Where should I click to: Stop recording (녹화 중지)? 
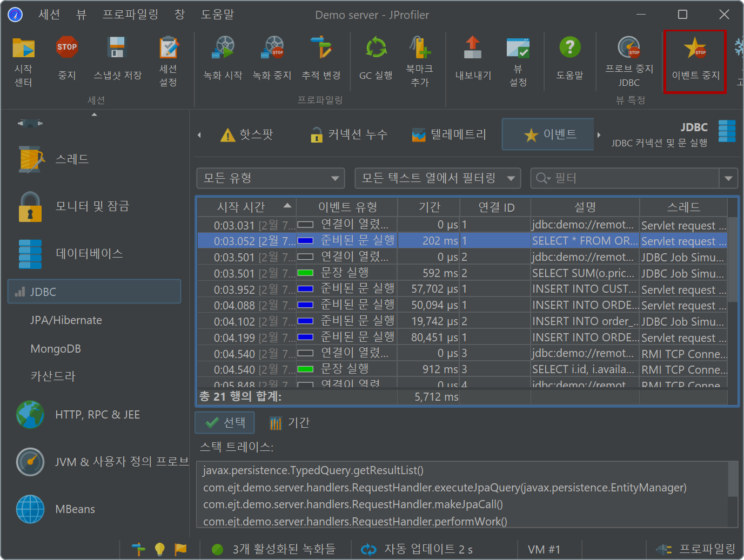pos(272,58)
